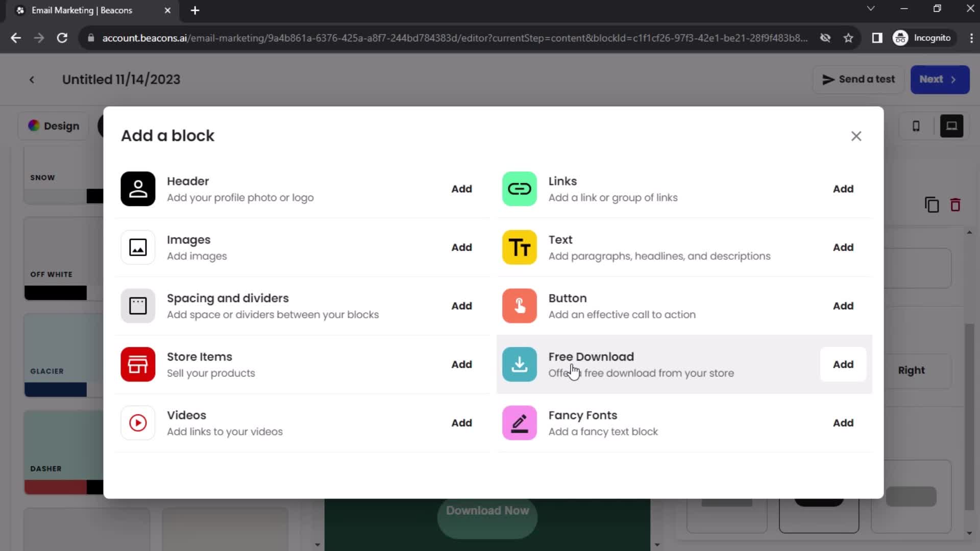Add a Fancy Fonts block
Image resolution: width=980 pixels, height=551 pixels.
843,422
